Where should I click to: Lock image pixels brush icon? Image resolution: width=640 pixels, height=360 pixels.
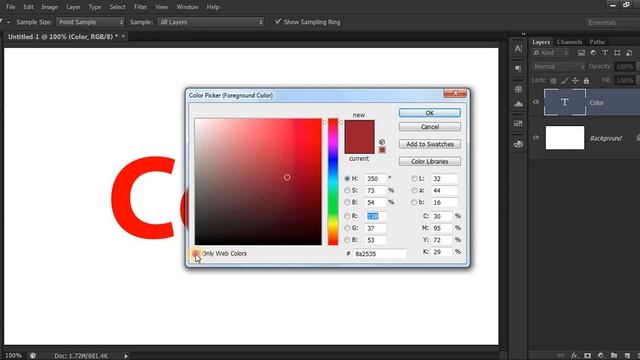click(x=564, y=81)
